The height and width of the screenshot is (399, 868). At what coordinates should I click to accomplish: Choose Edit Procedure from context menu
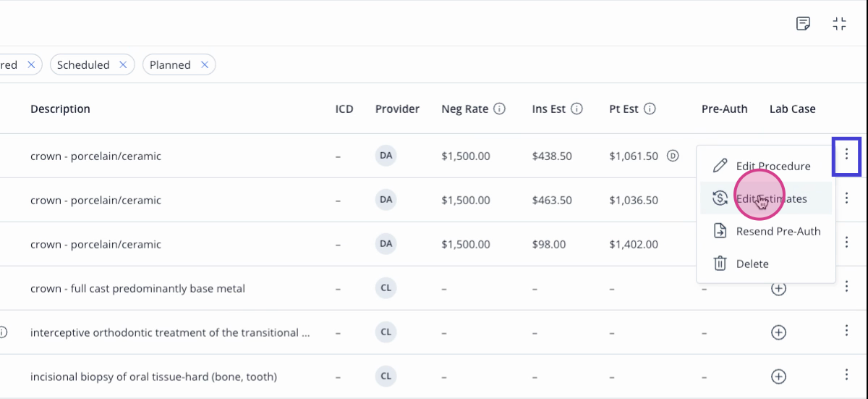click(766, 166)
